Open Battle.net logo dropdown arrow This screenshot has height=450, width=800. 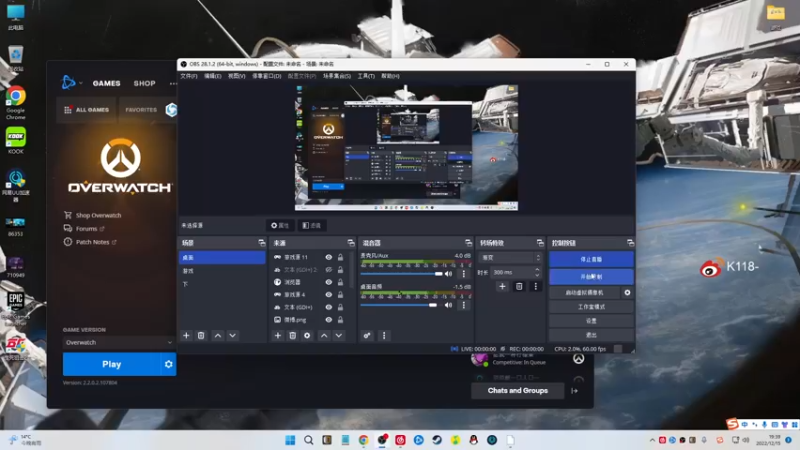point(81,83)
